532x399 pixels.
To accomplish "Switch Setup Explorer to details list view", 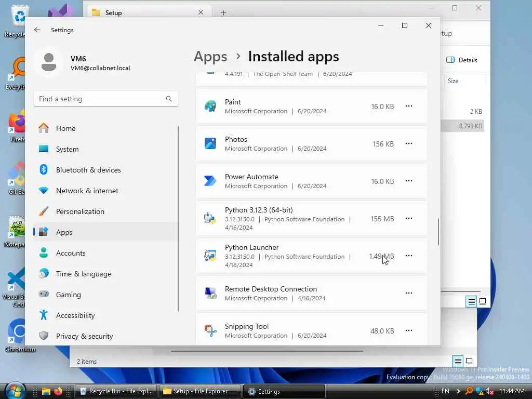I will click(x=471, y=301).
